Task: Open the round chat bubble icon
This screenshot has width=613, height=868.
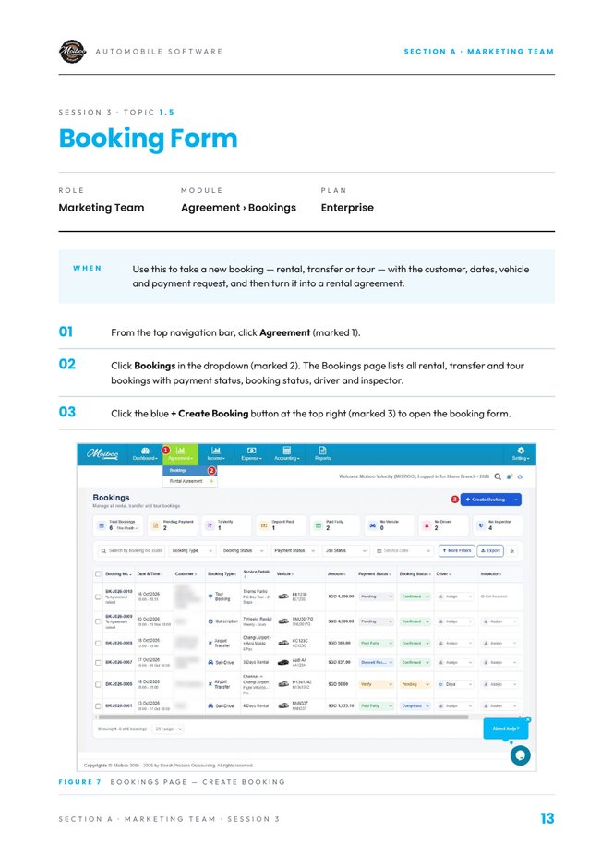Action: pyautogui.click(x=520, y=755)
